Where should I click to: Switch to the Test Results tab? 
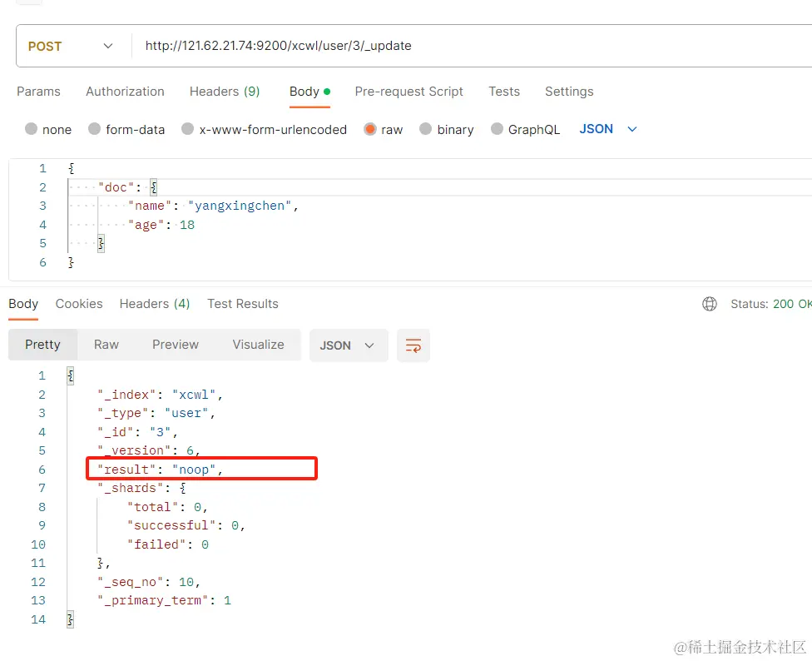(x=242, y=304)
